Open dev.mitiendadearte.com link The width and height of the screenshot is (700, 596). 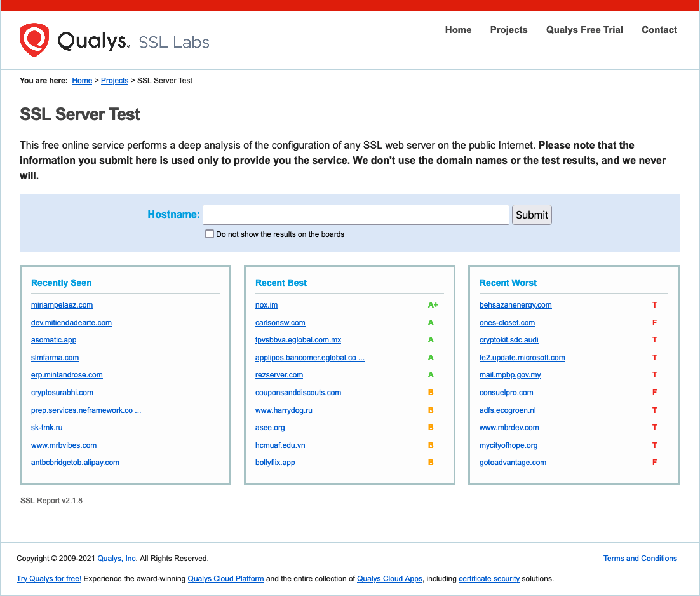tap(71, 323)
